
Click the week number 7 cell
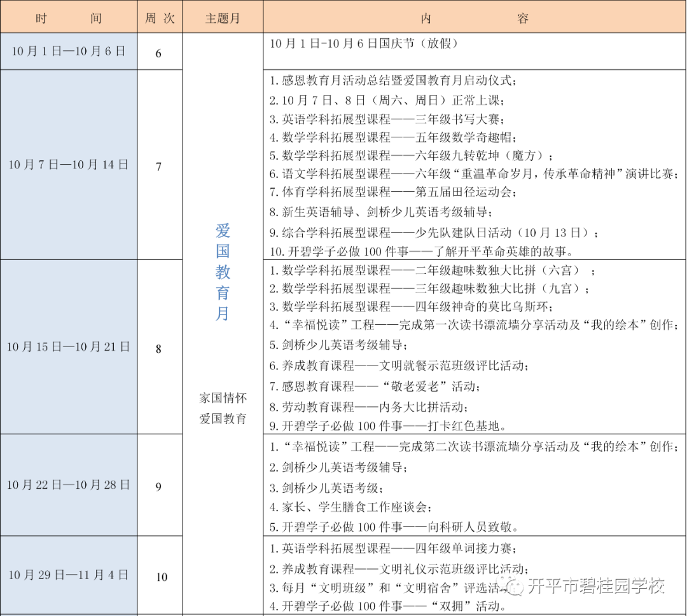(x=159, y=167)
